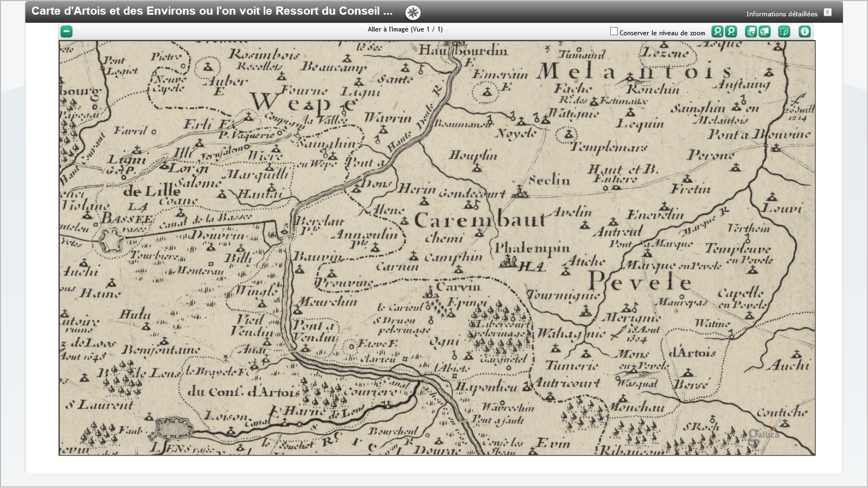Click the Lens fortified town on map

coord(173,428)
